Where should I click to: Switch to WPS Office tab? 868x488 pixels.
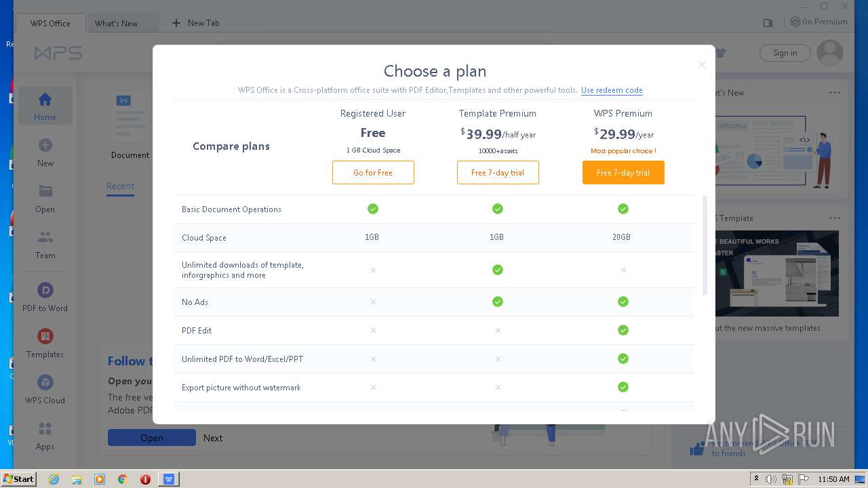[50, 23]
